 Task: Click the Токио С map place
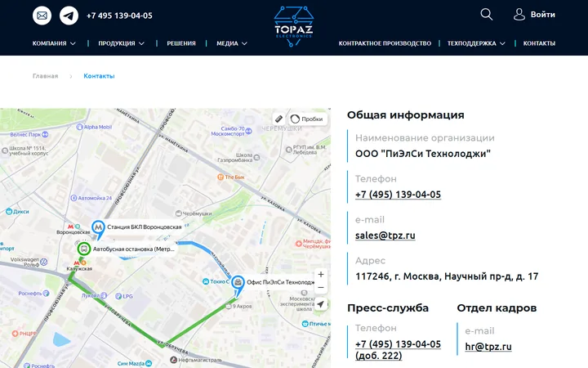216,281
